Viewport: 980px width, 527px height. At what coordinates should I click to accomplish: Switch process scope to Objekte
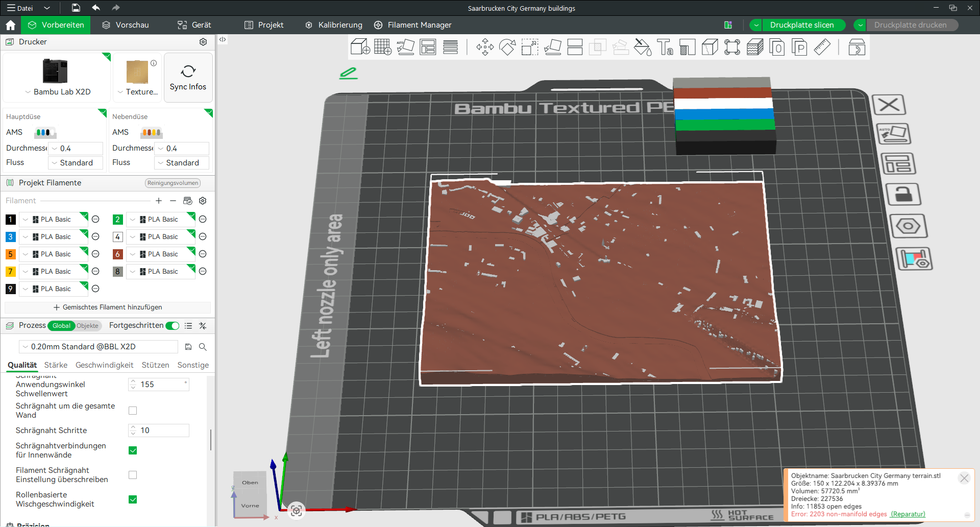click(x=87, y=326)
